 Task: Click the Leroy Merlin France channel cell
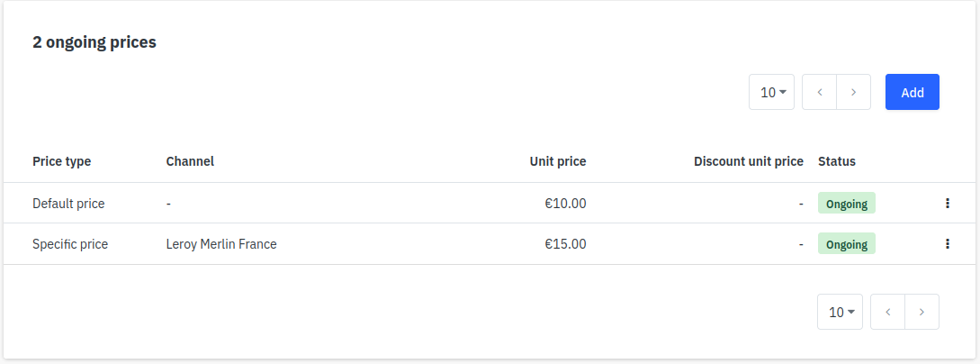click(x=221, y=243)
